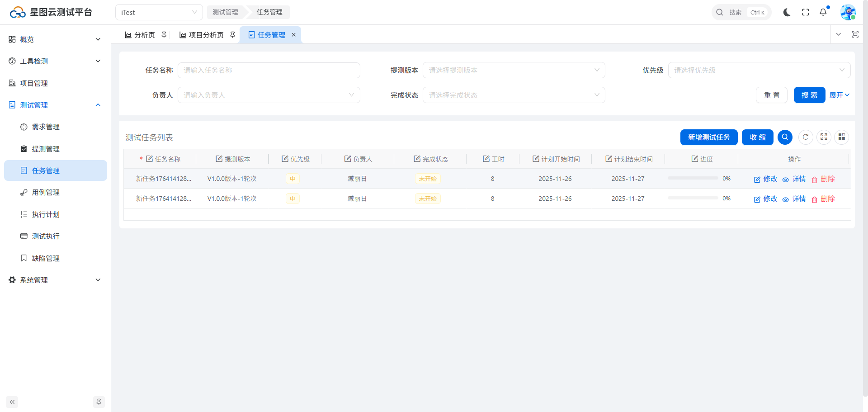Maximize the table with the expand icon
868x412 pixels.
[x=824, y=137]
